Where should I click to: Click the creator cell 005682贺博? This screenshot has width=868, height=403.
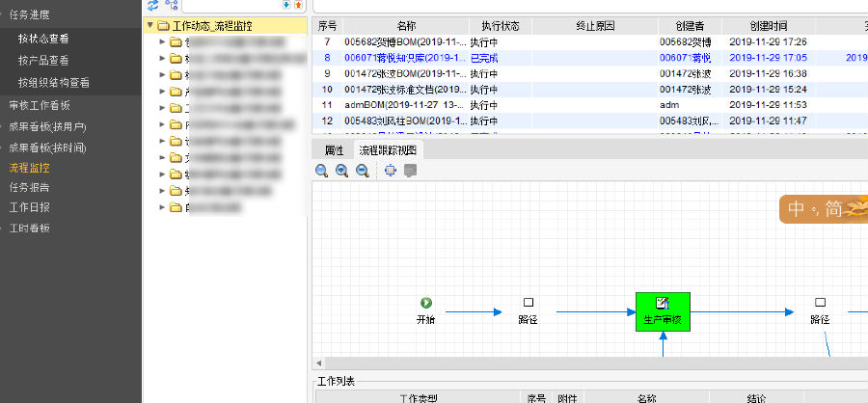[x=690, y=42]
